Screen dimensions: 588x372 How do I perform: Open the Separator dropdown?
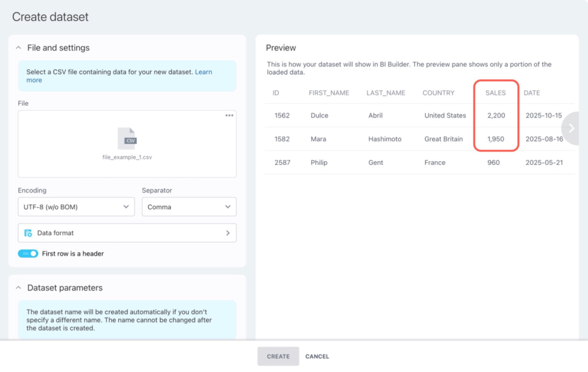point(189,207)
